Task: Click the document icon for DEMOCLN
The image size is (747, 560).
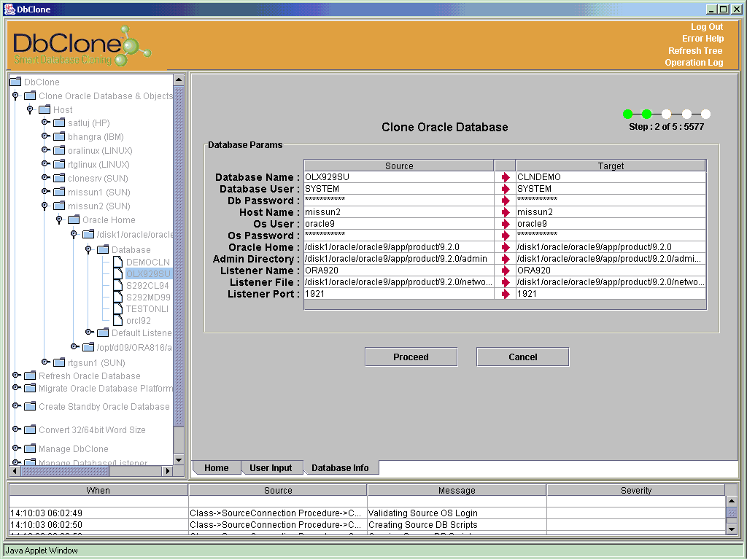Action: pyautogui.click(x=118, y=262)
